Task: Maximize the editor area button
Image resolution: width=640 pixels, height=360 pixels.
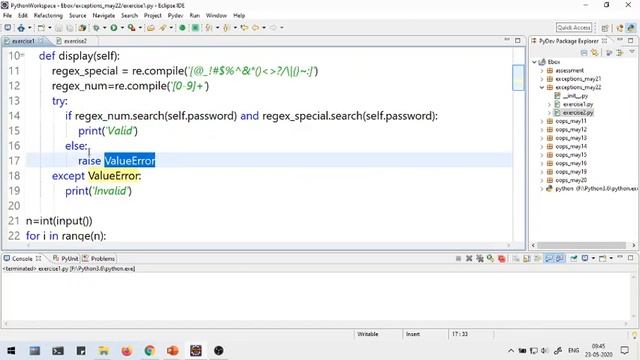Action: point(518,40)
